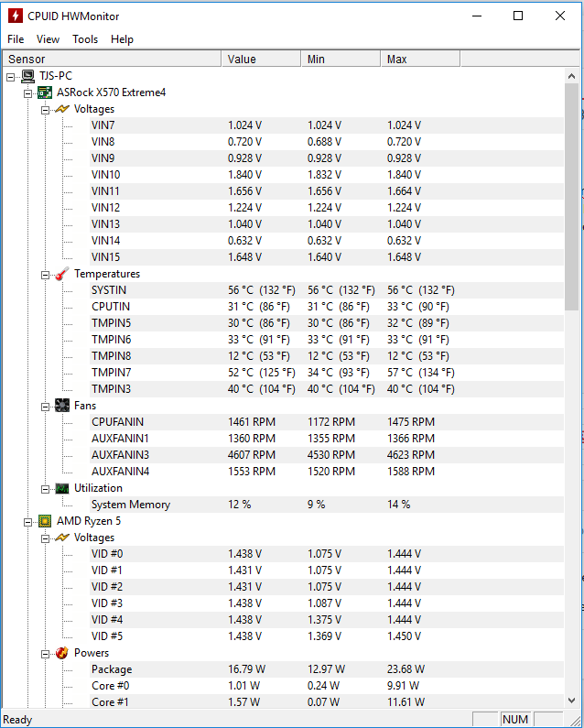Click the Fans icon
Screen dimensions: 584x728
tap(61, 406)
